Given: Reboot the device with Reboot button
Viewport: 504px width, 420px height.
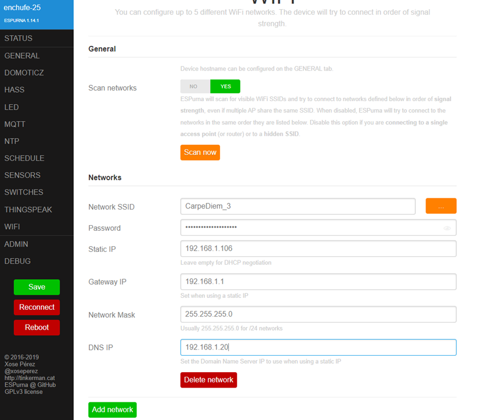Looking at the screenshot, I should 36,327.
